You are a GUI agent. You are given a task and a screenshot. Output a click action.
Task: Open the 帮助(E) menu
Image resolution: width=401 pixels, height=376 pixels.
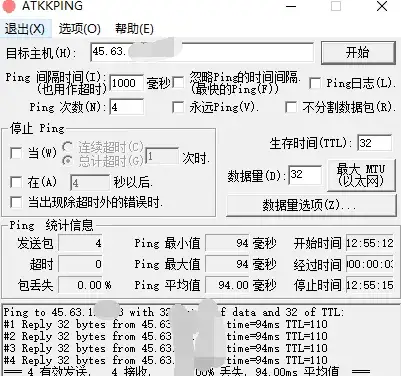tap(134, 29)
